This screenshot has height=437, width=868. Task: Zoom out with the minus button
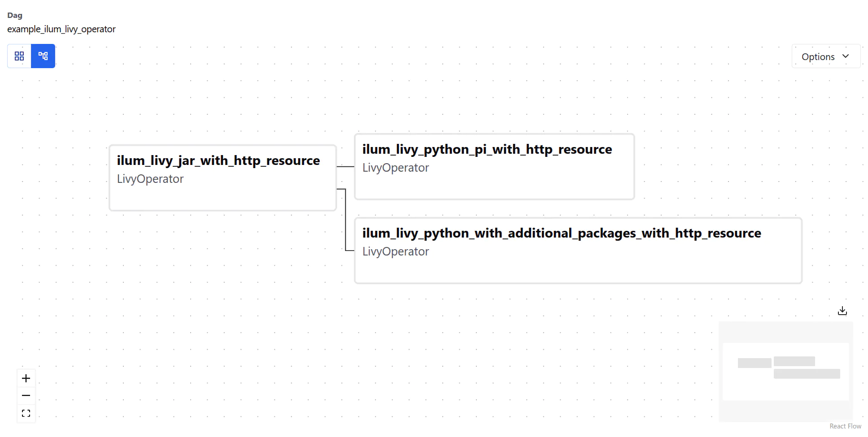coord(26,395)
